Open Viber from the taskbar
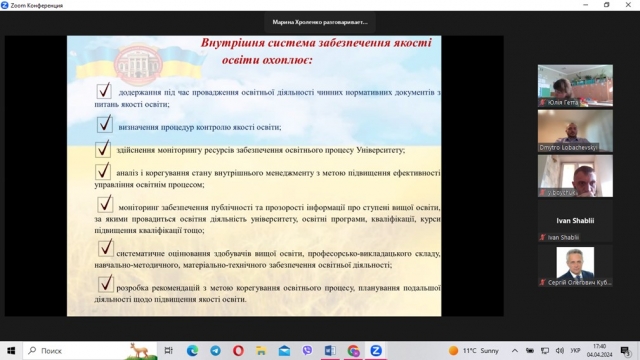This screenshot has width=640, height=360. click(x=307, y=351)
